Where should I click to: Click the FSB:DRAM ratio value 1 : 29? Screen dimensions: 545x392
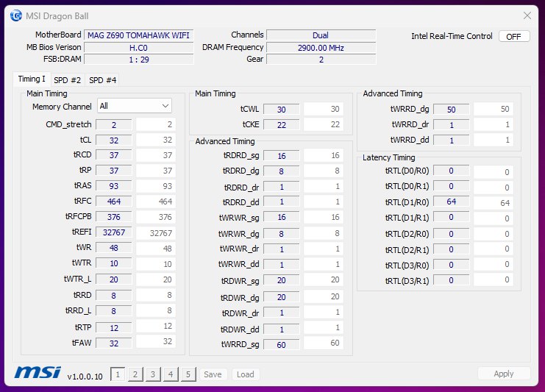139,60
